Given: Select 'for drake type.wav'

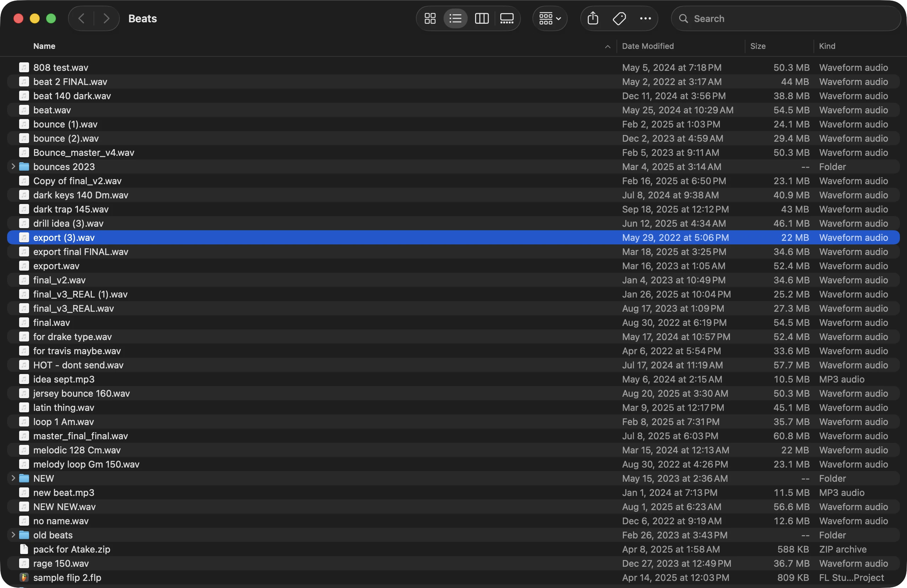Looking at the screenshot, I should [453, 337].
